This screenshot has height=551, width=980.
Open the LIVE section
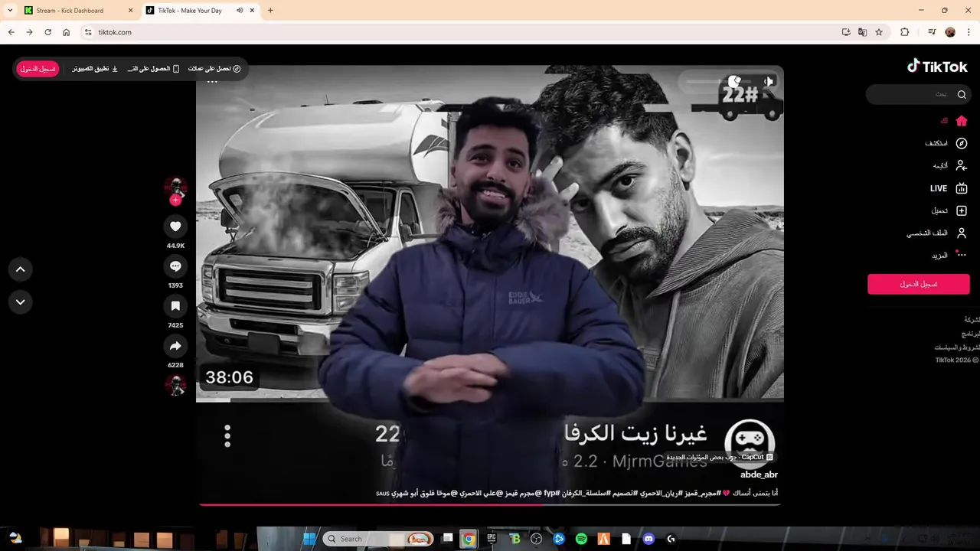[949, 188]
